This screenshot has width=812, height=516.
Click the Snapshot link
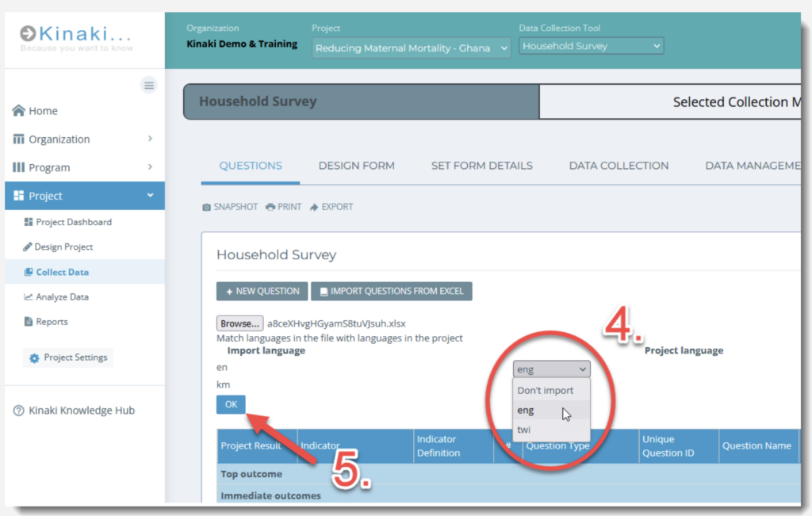pyautogui.click(x=230, y=207)
